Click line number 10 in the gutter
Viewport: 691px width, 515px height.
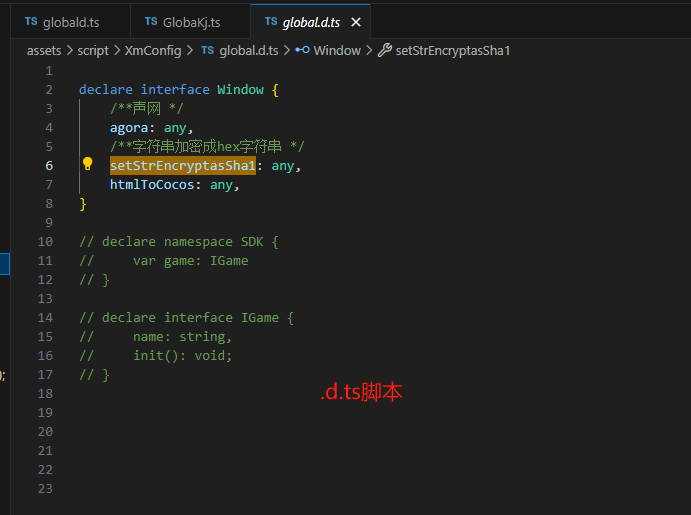point(45,242)
